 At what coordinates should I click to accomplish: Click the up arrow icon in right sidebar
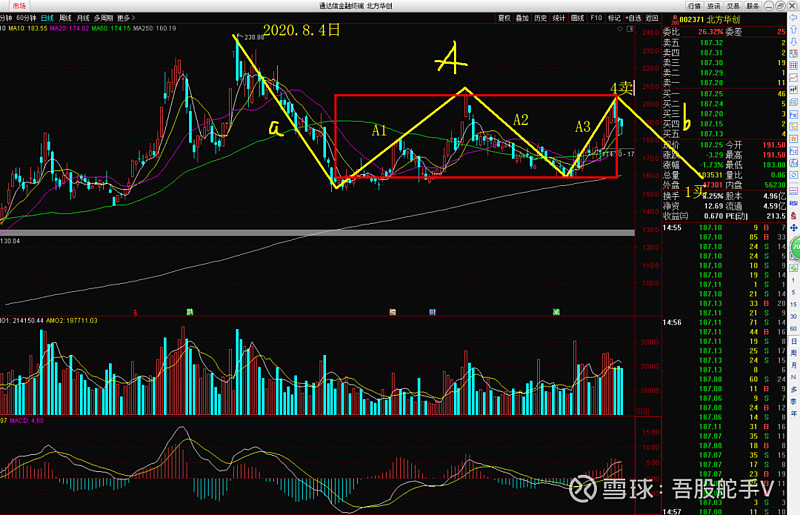click(x=793, y=29)
